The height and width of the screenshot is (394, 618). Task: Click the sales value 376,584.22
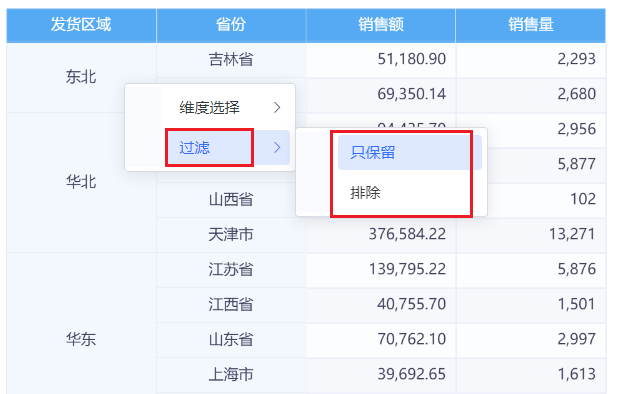tap(407, 234)
